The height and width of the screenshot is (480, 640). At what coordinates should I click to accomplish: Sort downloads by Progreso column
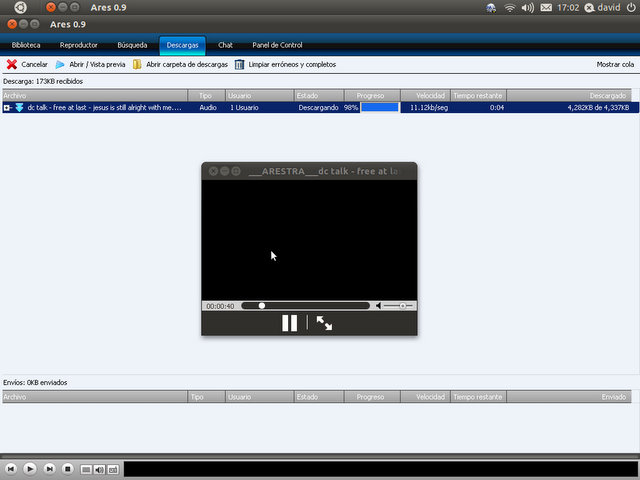click(x=372, y=96)
